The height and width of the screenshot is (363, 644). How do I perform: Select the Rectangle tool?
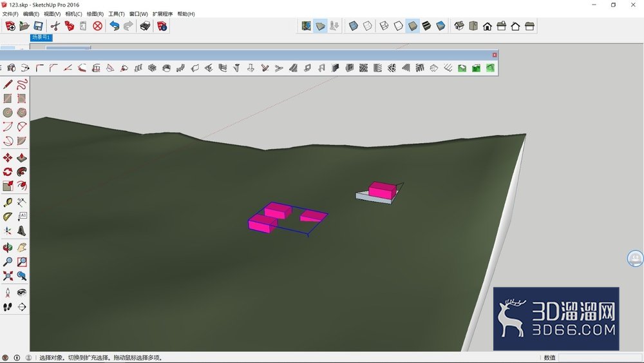[8, 99]
